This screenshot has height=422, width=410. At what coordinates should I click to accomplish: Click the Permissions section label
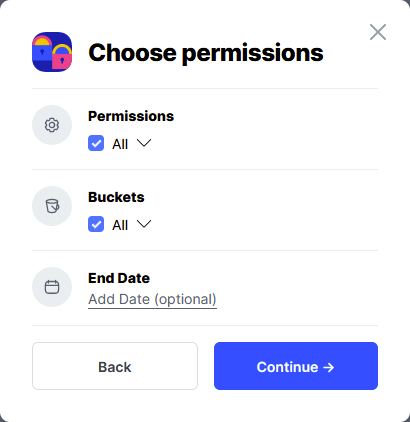pos(131,116)
